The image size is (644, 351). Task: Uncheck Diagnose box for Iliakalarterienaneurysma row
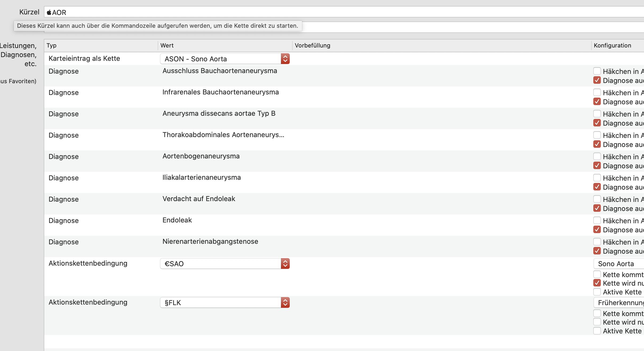[x=597, y=187]
